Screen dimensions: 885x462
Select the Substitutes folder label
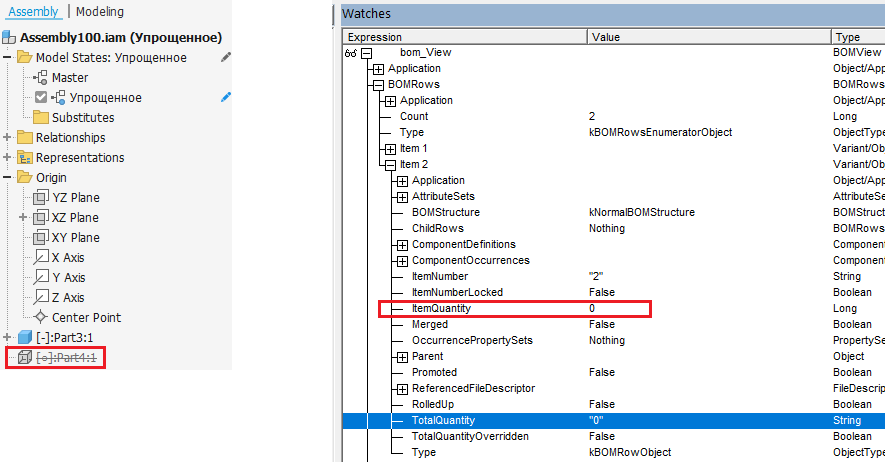coord(83,117)
